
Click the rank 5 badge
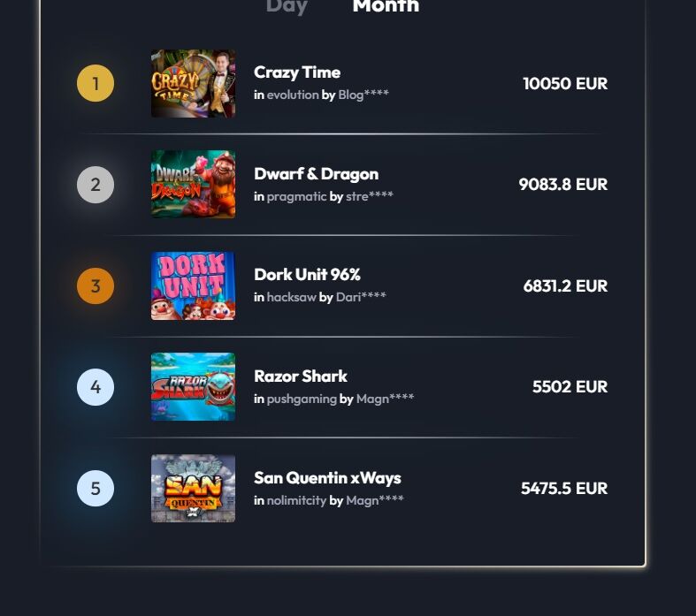[96, 489]
